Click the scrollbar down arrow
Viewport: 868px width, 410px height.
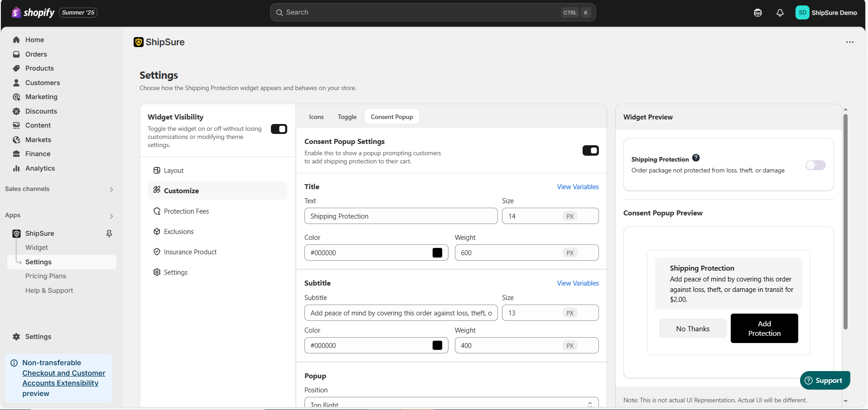[x=845, y=401]
